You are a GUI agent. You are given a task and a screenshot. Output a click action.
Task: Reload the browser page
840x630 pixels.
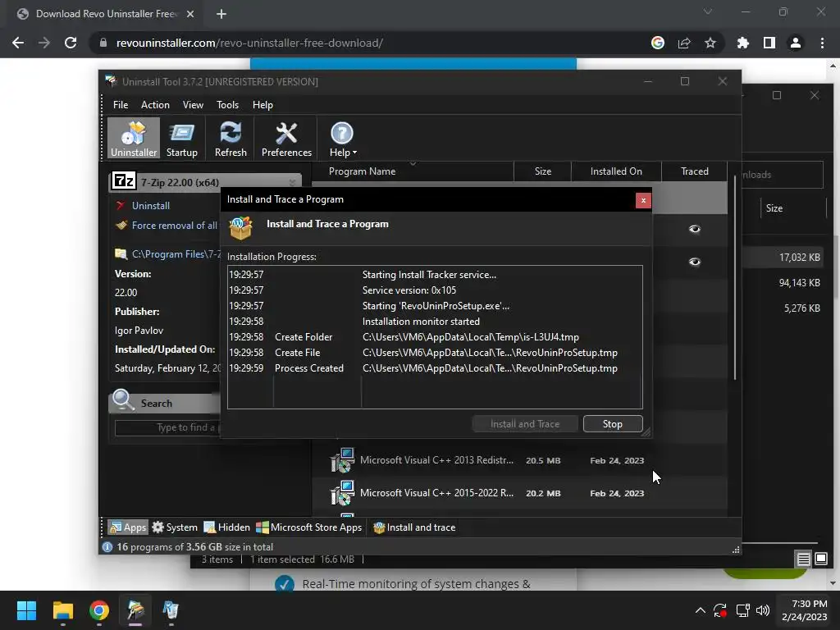[x=71, y=43]
